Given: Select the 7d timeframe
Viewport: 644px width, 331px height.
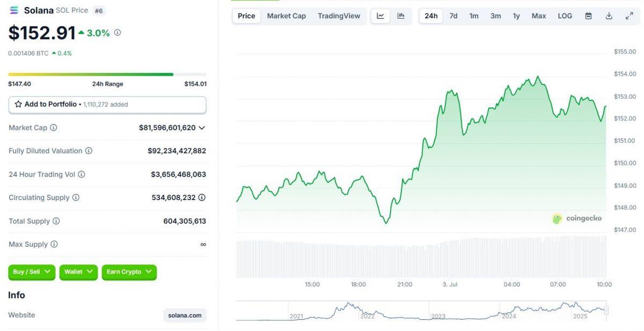Looking at the screenshot, I should [x=453, y=16].
